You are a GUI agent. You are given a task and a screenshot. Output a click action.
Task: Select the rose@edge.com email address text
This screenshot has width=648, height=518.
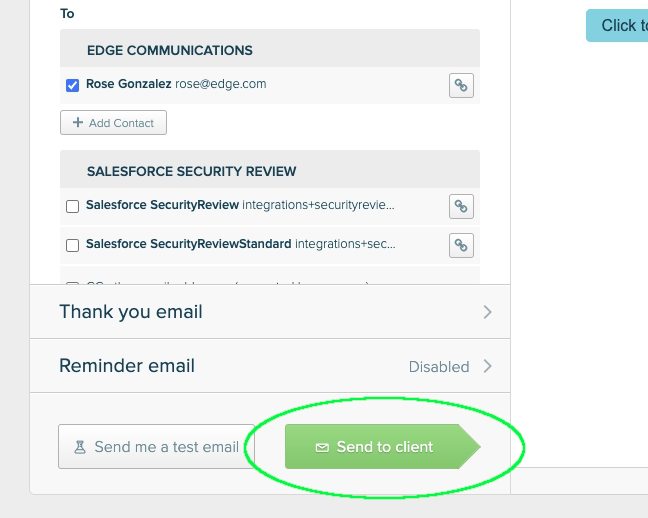click(221, 84)
